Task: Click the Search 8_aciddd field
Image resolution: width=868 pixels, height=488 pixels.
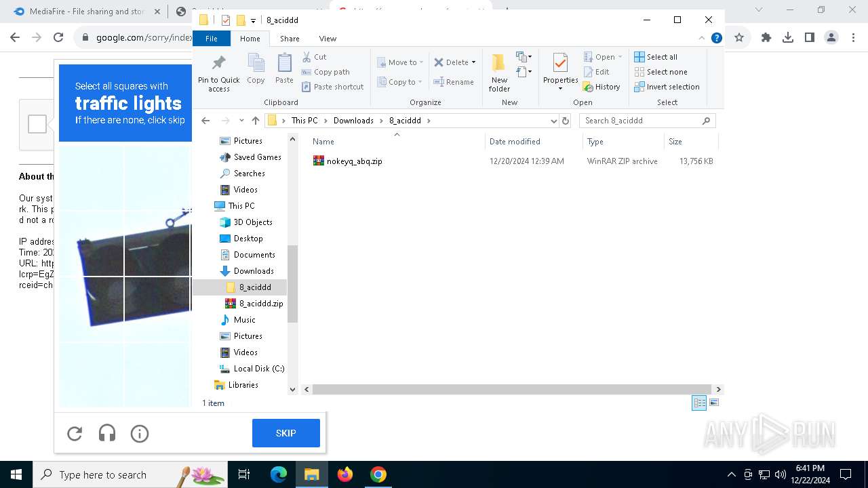Action: [648, 121]
